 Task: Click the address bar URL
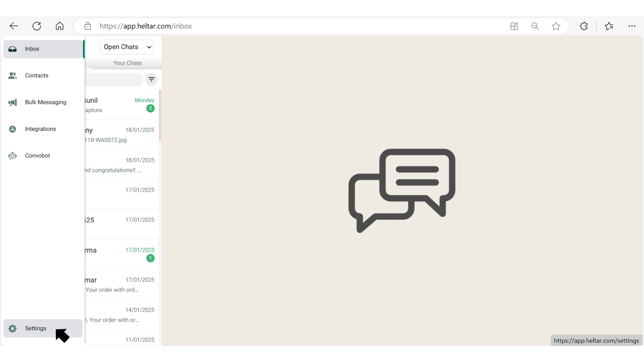click(x=146, y=26)
